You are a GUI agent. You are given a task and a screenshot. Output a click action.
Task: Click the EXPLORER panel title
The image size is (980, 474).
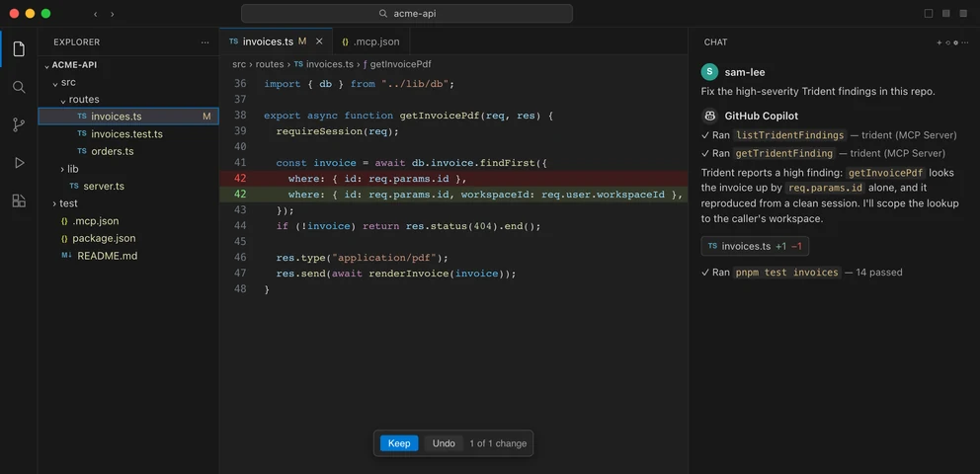[x=77, y=42]
